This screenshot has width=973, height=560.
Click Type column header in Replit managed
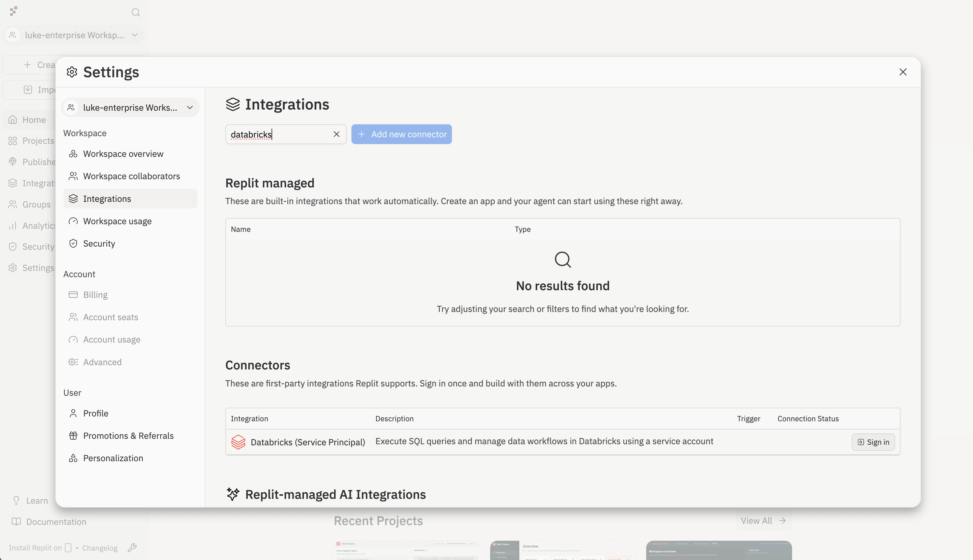click(x=523, y=229)
